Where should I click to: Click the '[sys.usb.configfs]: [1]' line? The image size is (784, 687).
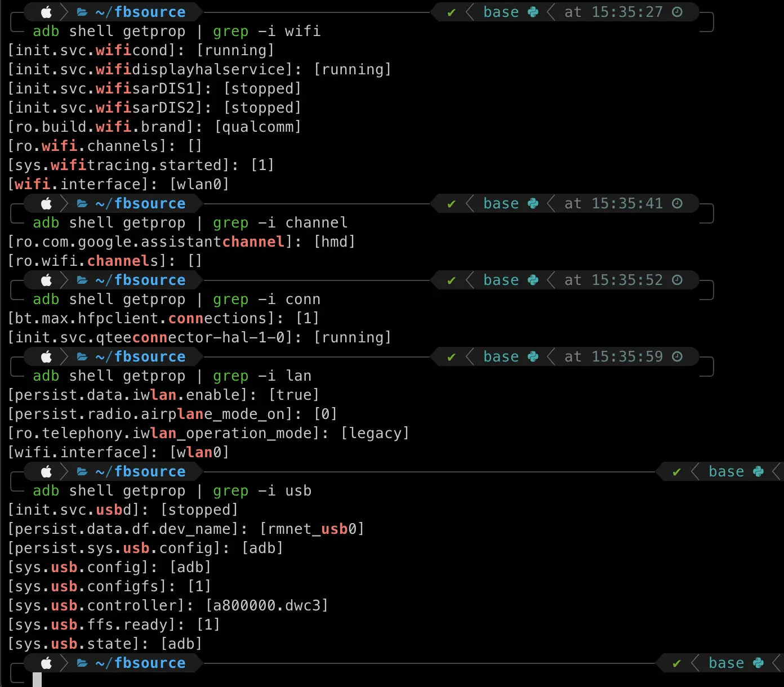coord(110,586)
